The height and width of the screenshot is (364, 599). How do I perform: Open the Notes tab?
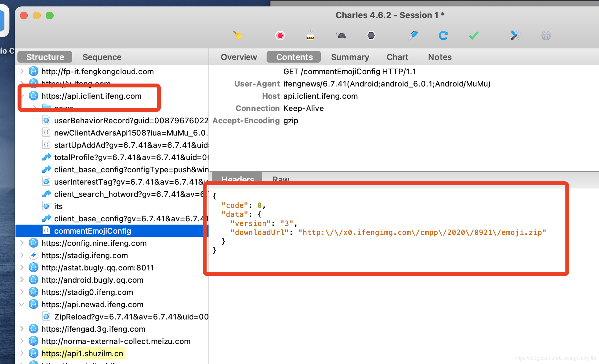pos(440,57)
